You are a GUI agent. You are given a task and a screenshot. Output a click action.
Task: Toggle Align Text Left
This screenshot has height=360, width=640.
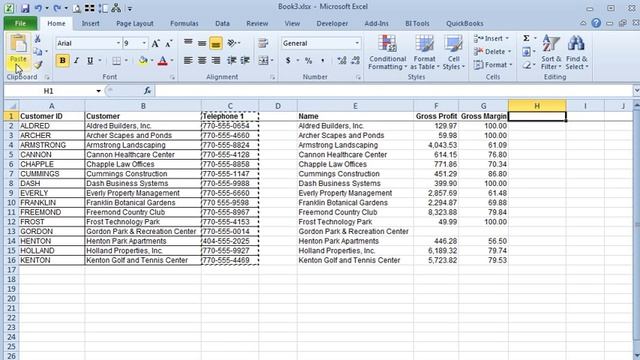[x=188, y=61]
